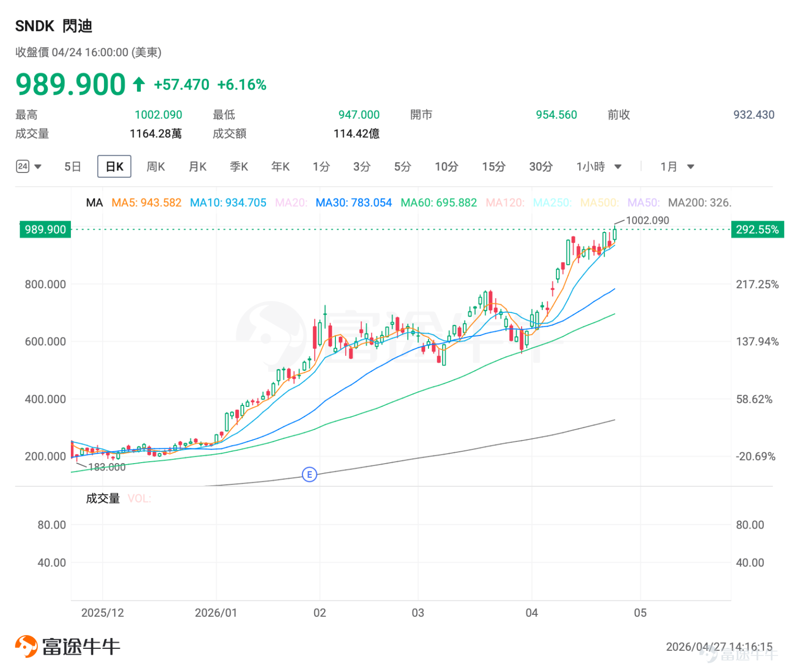Toggle the MA60 indicator label
Image resolution: width=788 pixels, height=672 pixels.
click(439, 202)
